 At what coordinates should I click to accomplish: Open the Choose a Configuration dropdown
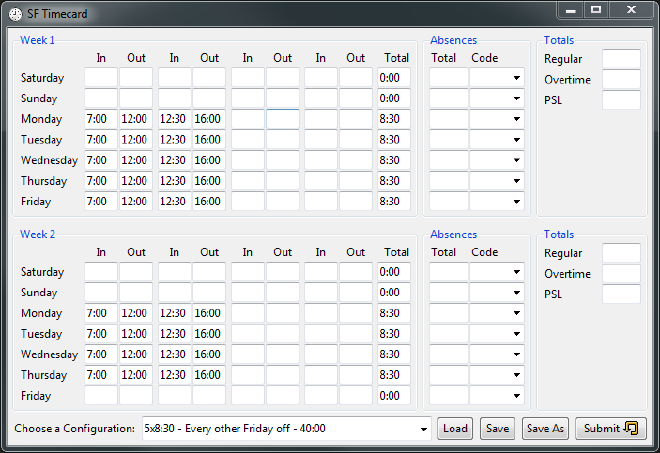point(287,429)
